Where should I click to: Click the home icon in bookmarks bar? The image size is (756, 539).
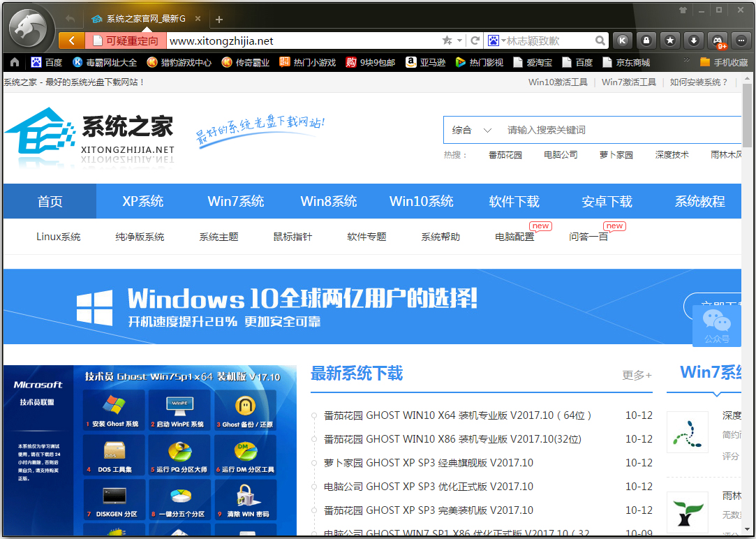pos(15,62)
